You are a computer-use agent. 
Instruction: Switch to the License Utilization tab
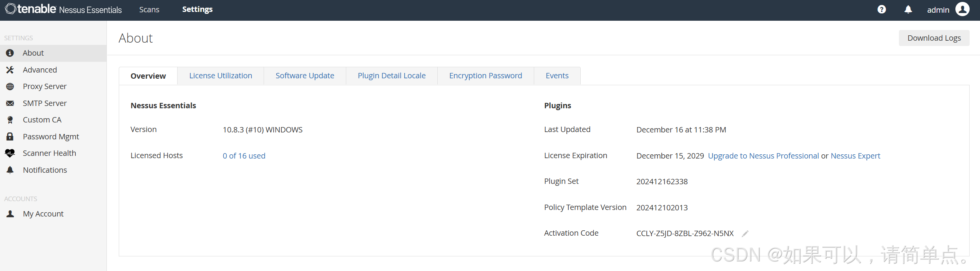(221, 76)
